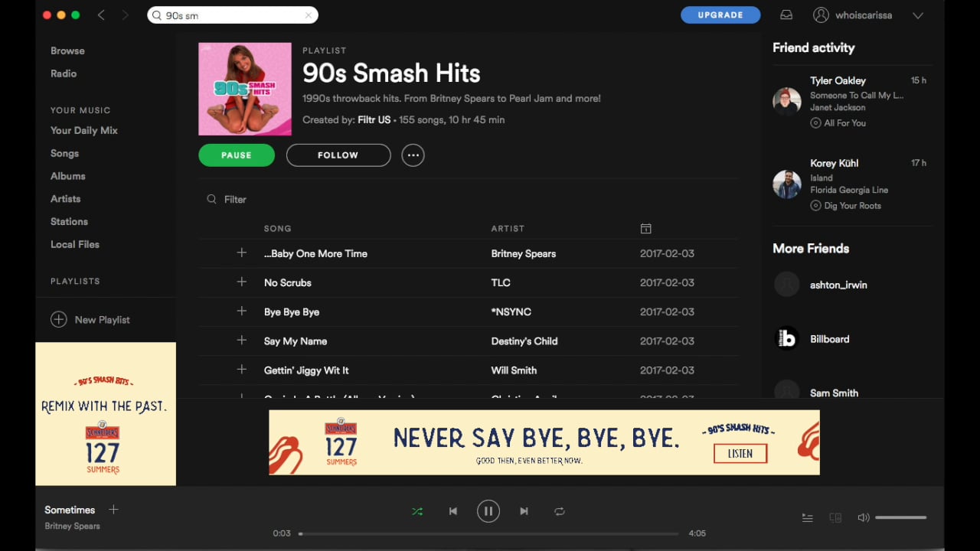Click the playlist Filter field
Viewport: 980px width, 551px height.
tap(235, 199)
